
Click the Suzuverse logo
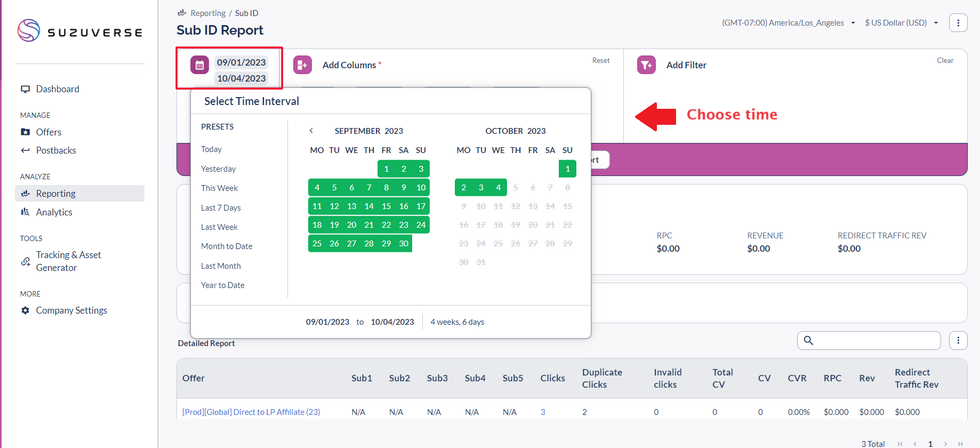click(x=80, y=31)
